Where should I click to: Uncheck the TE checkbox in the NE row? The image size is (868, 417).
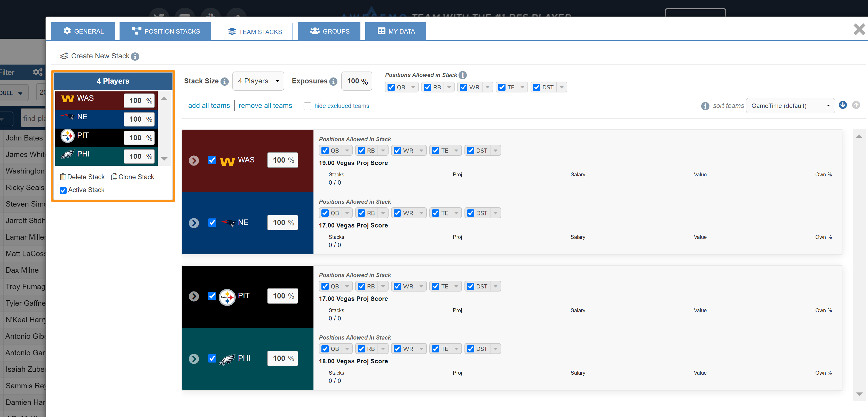tap(435, 213)
